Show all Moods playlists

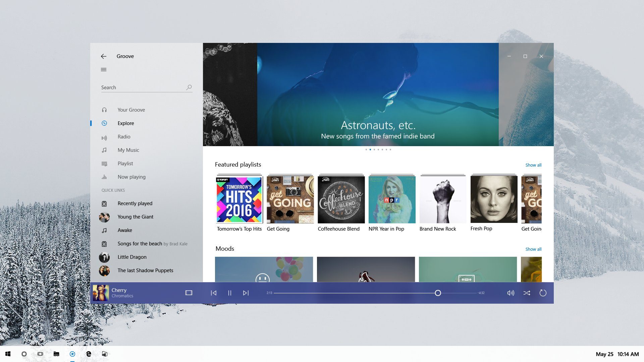point(533,249)
